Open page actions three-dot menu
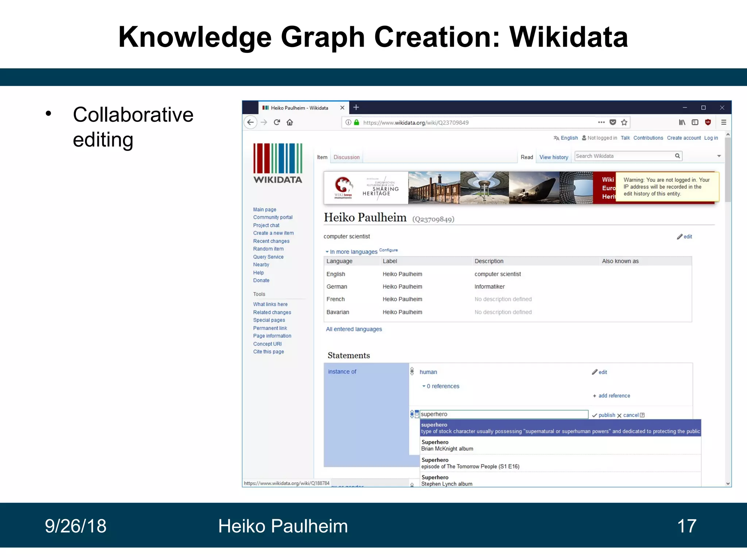The image size is (747, 560). [601, 122]
